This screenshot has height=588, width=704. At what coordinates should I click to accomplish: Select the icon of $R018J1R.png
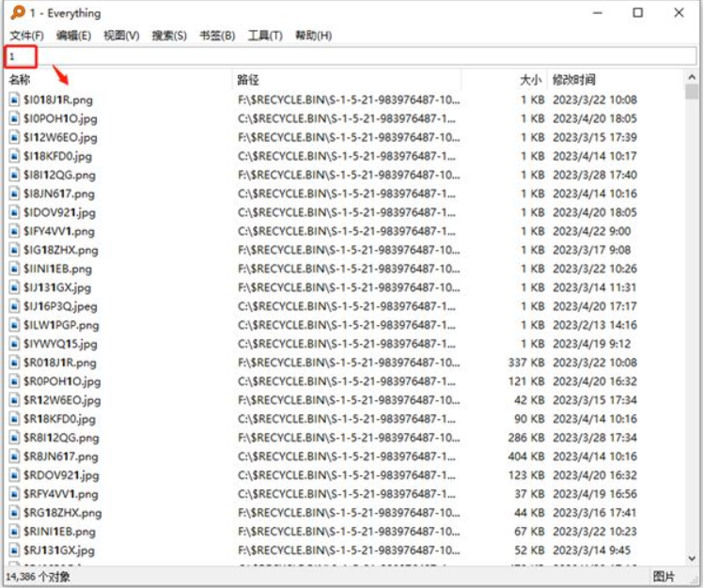coord(14,363)
